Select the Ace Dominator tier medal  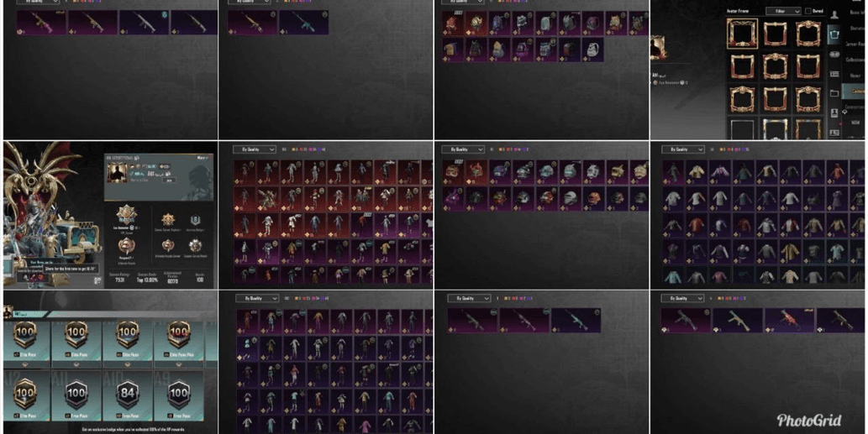tap(126, 214)
